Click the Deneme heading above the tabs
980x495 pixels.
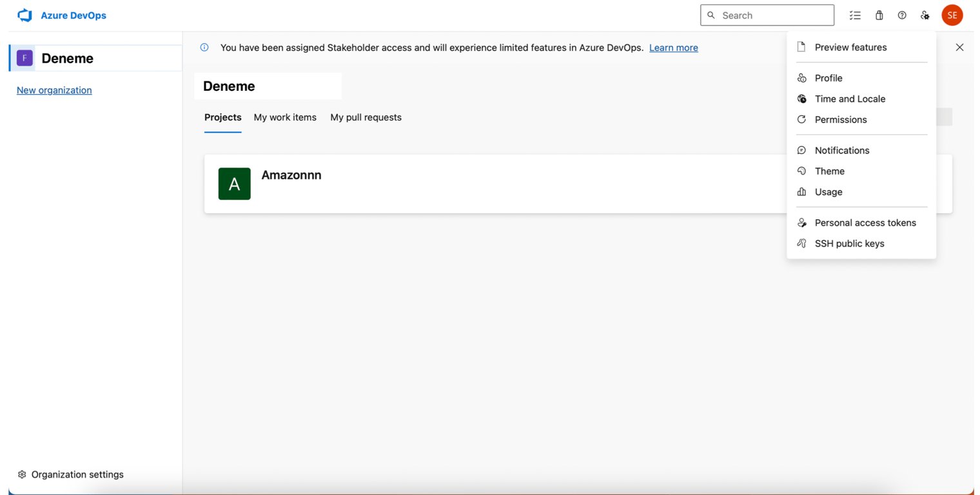[x=229, y=86]
